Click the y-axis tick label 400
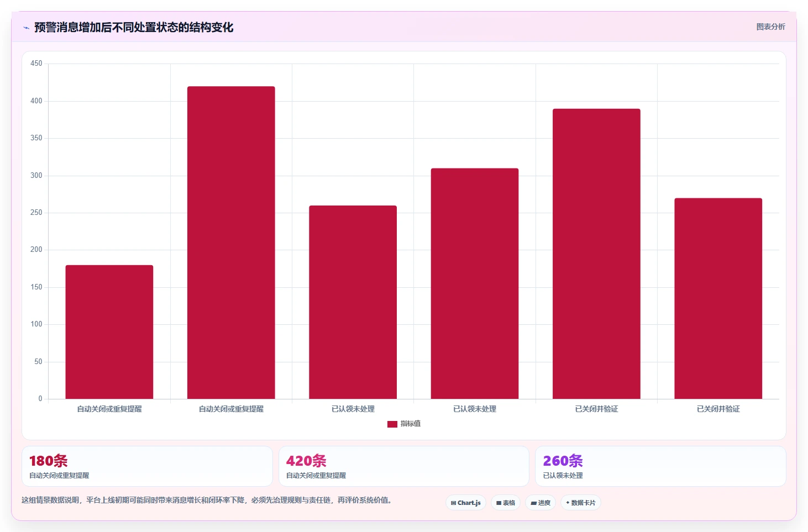The width and height of the screenshot is (808, 532). point(36,101)
